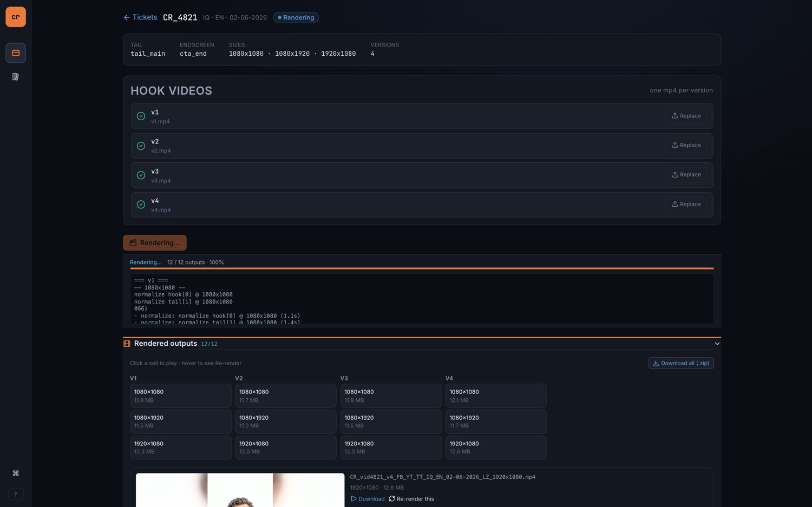Play V1 1920×1080 output cell
Image resolution: width=812 pixels, height=507 pixels.
pyautogui.click(x=181, y=447)
